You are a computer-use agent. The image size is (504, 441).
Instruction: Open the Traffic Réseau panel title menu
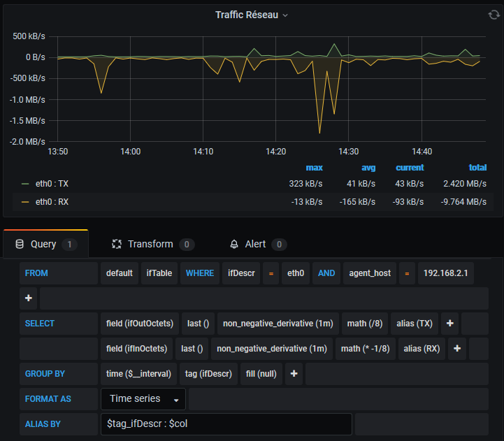(252, 15)
